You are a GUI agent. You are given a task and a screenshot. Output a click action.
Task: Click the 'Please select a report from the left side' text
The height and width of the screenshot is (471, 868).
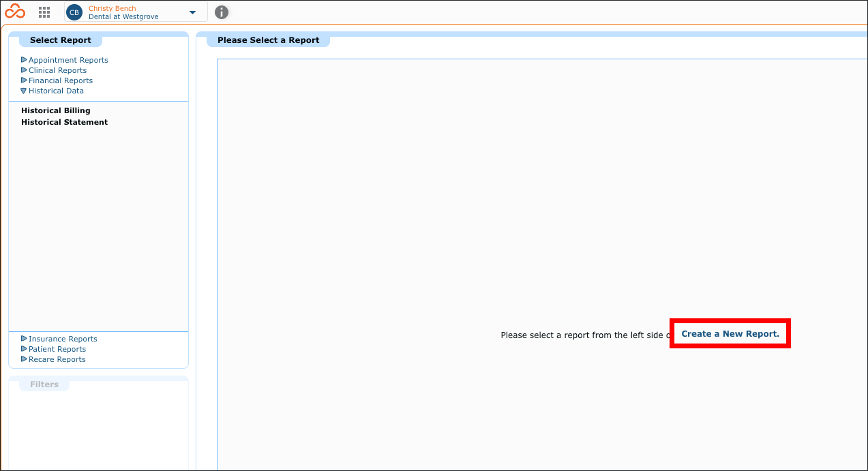tap(585, 335)
